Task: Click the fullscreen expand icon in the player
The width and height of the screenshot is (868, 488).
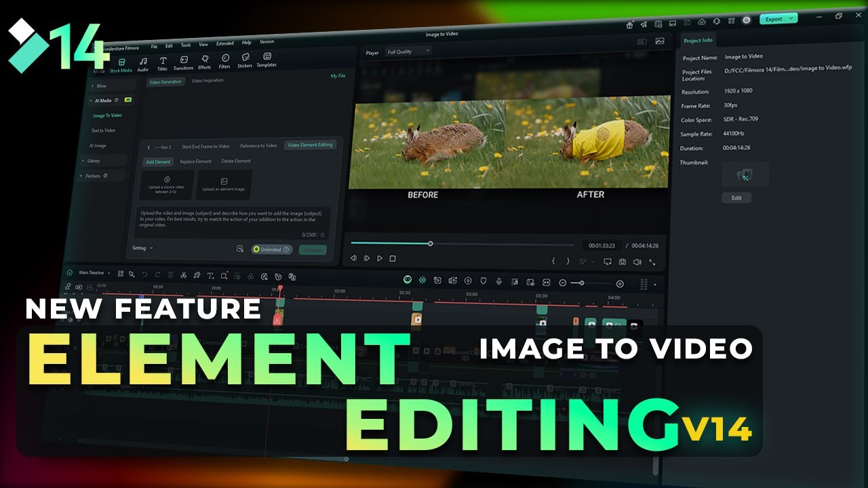Action: click(652, 262)
